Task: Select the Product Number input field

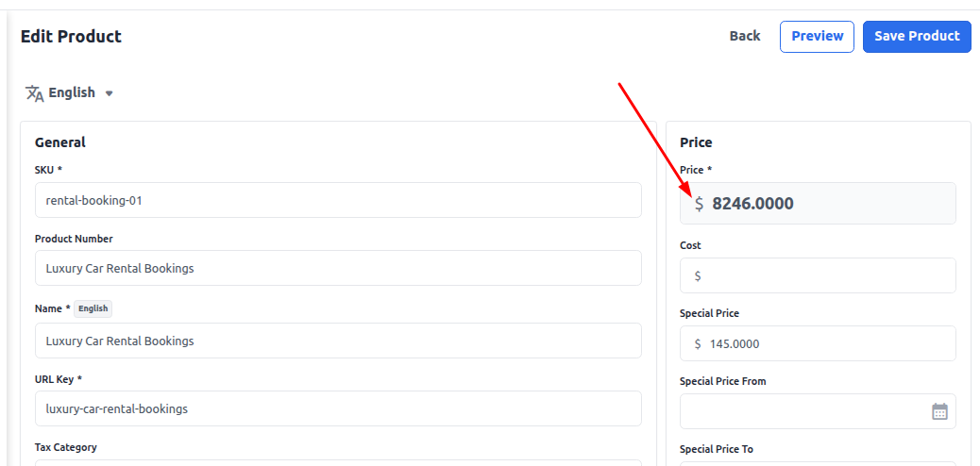Action: 338,268
